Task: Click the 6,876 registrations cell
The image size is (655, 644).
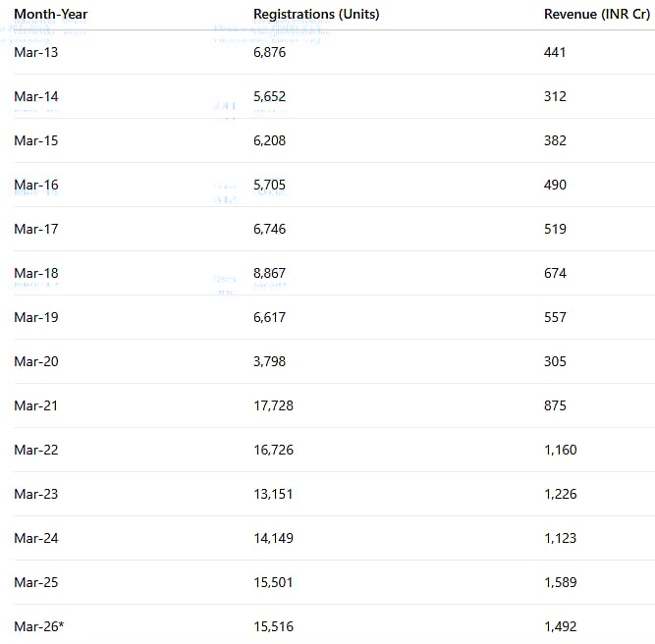Action: pyautogui.click(x=269, y=52)
